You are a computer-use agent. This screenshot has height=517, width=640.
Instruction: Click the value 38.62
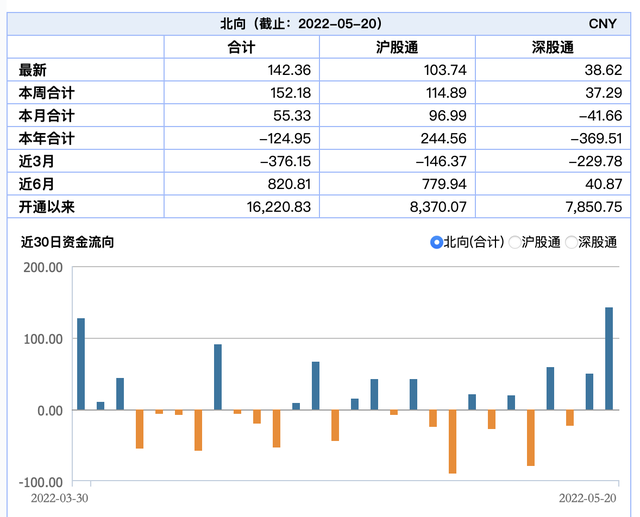click(x=603, y=70)
